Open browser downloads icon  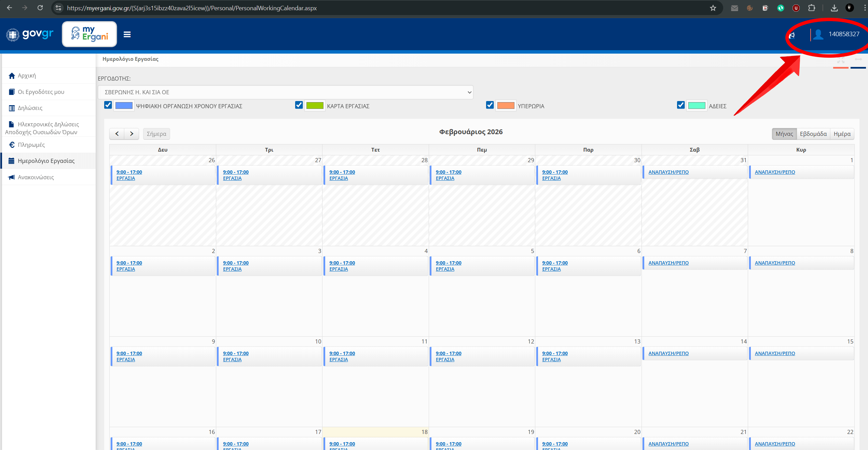coord(834,8)
